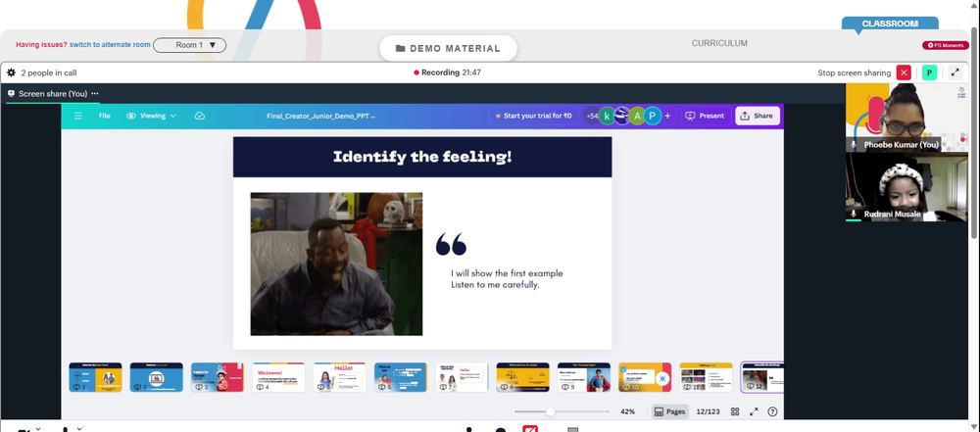Click the plus icon to add collaborators
Viewport: 980px width, 432px height.
(x=667, y=116)
